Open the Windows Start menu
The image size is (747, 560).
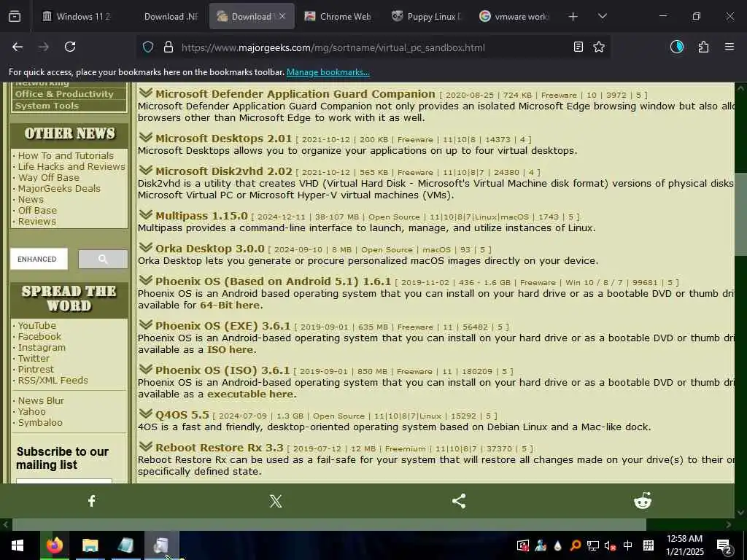[18, 545]
